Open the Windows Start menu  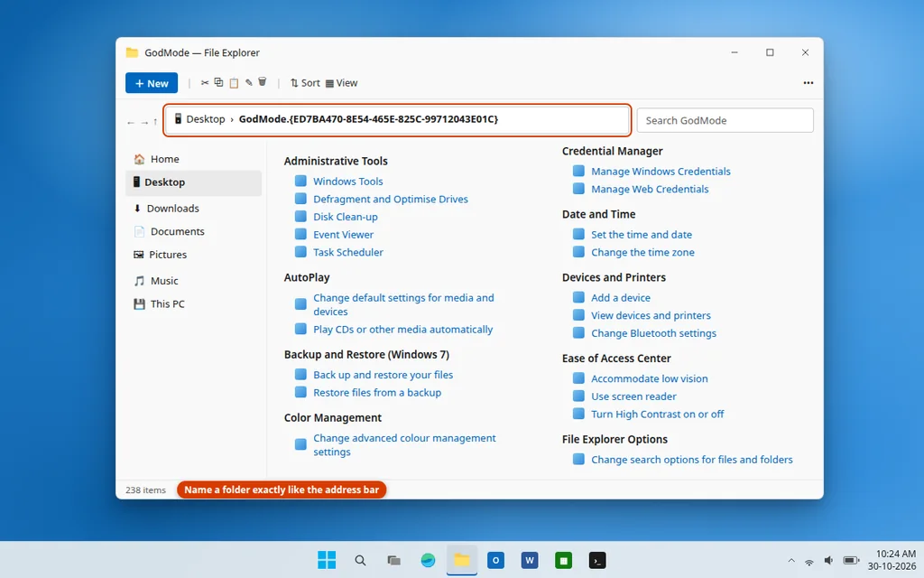327,560
